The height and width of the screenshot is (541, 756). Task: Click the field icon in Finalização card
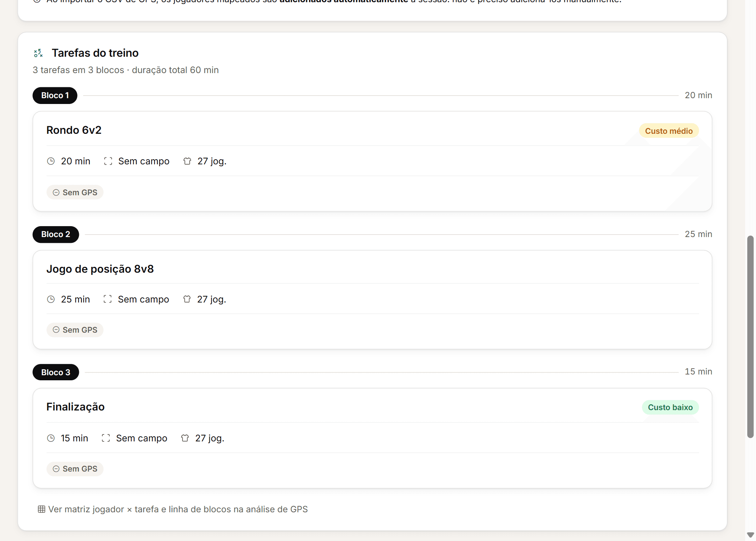coord(106,438)
